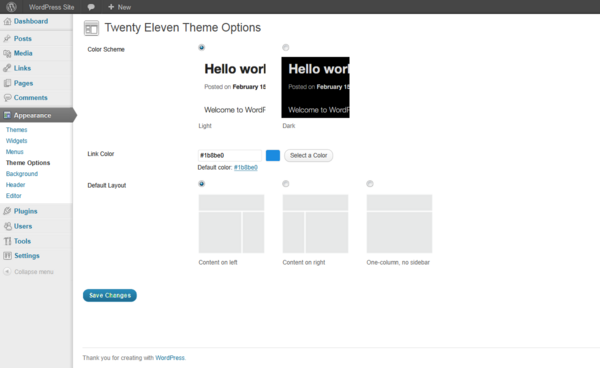Open the Comments menu in sidebar
This screenshot has height=368, width=600.
(x=31, y=98)
